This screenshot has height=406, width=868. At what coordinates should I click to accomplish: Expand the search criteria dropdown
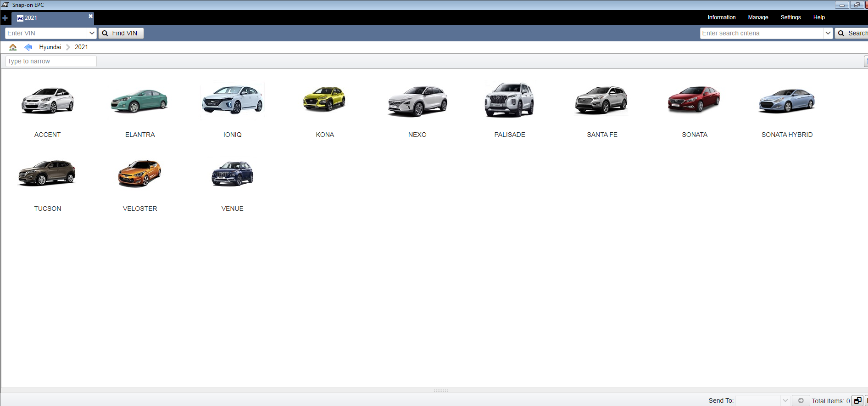click(828, 33)
